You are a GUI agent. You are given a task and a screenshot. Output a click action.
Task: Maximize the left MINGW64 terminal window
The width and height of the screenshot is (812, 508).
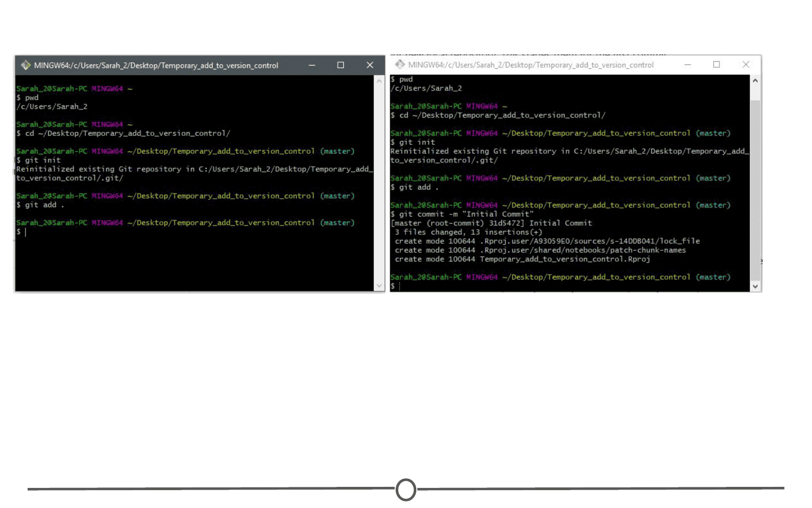click(x=340, y=65)
